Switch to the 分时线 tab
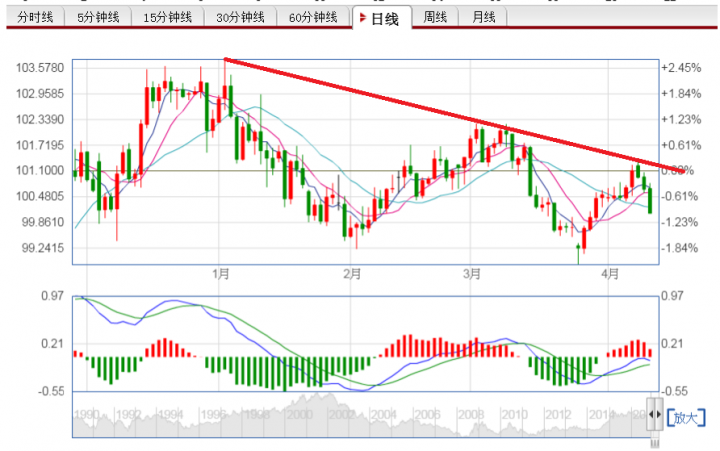Image resolution: width=720 pixels, height=451 pixels. [x=35, y=17]
